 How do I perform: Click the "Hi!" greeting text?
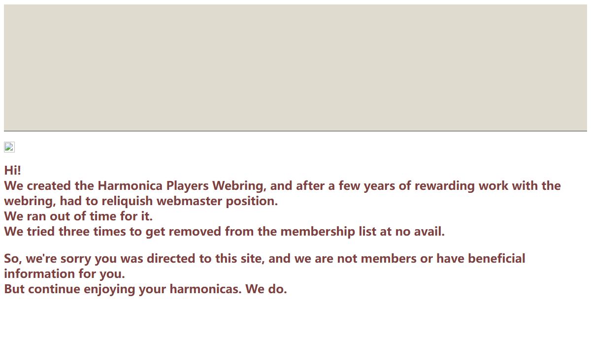click(x=13, y=170)
